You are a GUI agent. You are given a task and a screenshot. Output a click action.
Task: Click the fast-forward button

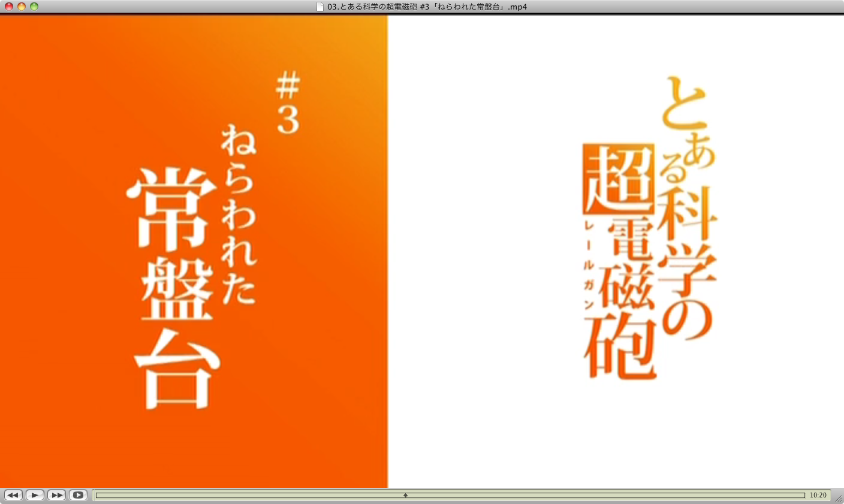(56, 495)
